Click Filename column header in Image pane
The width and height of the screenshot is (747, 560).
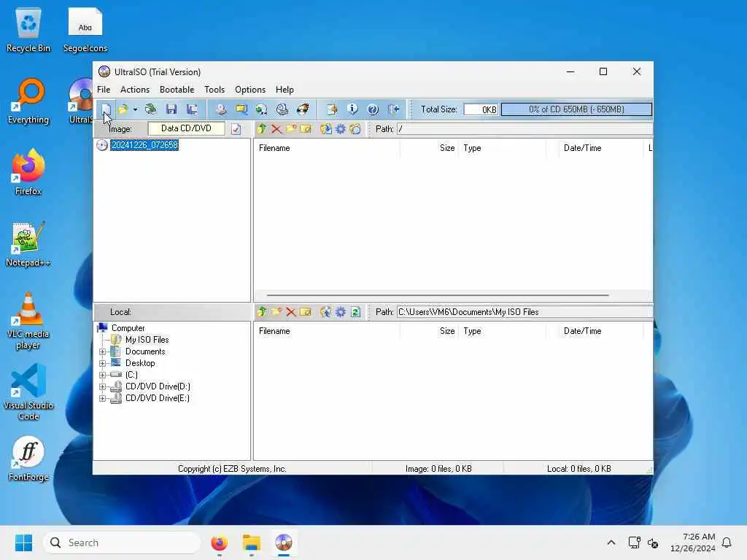point(327,148)
